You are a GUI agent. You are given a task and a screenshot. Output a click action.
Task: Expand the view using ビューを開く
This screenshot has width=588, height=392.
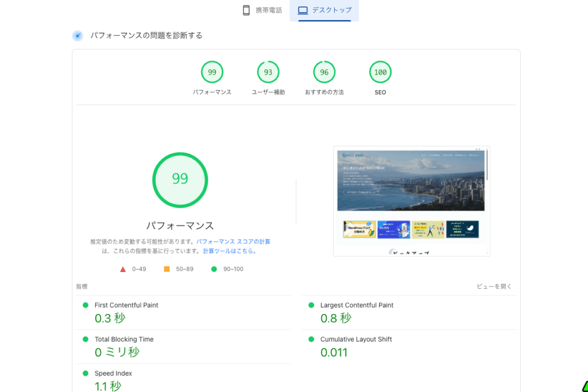click(x=495, y=286)
